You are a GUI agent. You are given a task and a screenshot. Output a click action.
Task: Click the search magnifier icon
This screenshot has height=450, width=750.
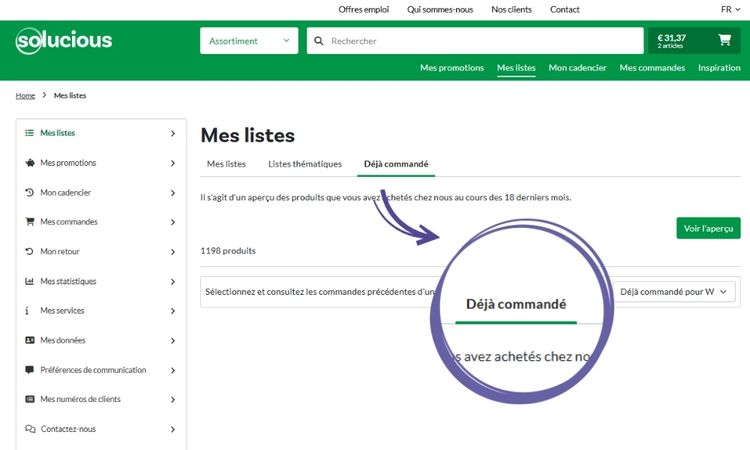pyautogui.click(x=319, y=41)
